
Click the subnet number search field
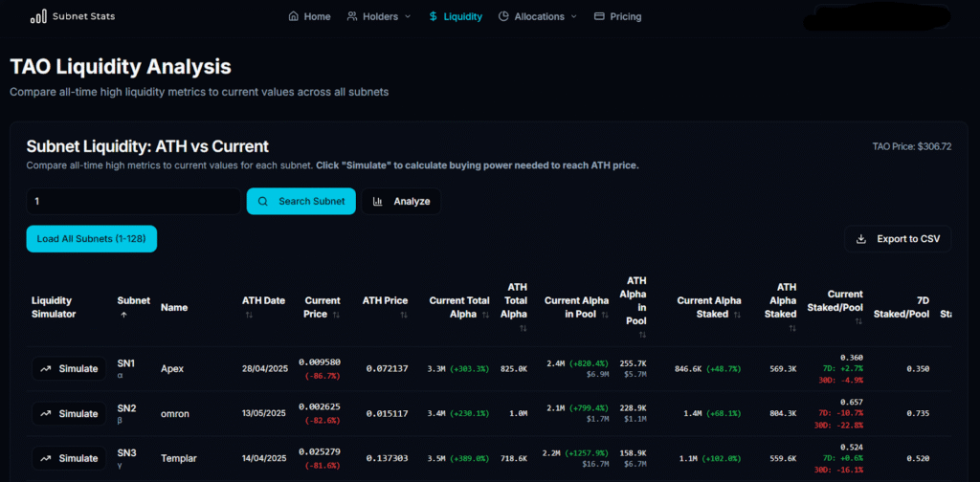click(133, 202)
